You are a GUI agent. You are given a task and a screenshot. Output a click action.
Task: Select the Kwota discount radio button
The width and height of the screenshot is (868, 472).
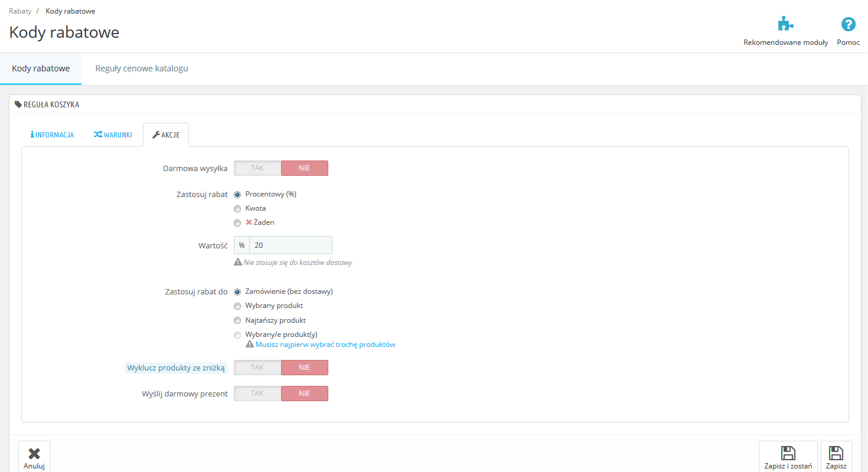(237, 208)
